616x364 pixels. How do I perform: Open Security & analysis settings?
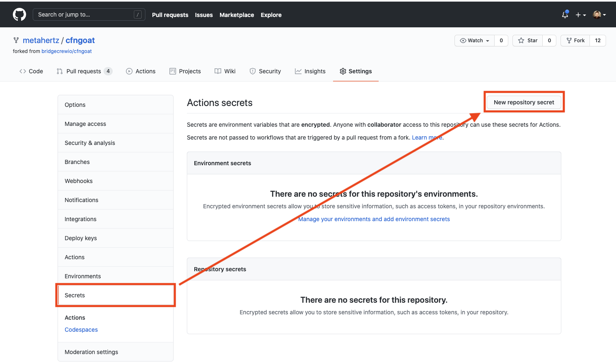click(x=116, y=143)
